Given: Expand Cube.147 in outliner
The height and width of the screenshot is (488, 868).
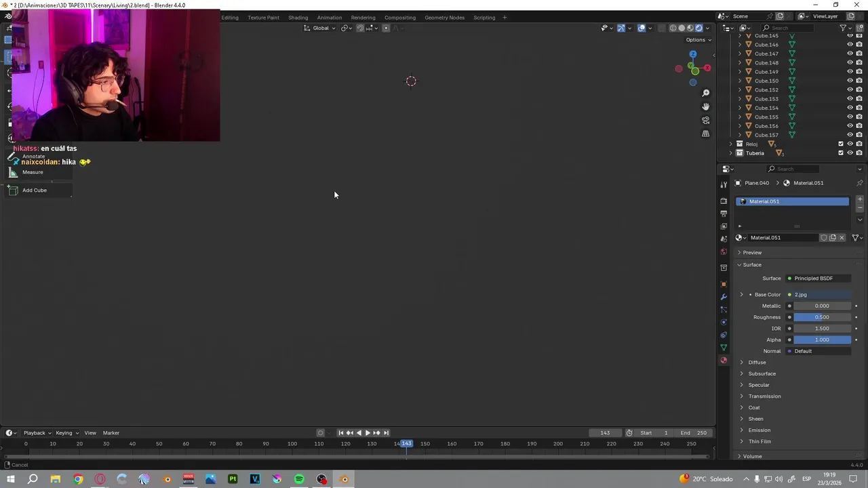Looking at the screenshot, I should tap(740, 54).
